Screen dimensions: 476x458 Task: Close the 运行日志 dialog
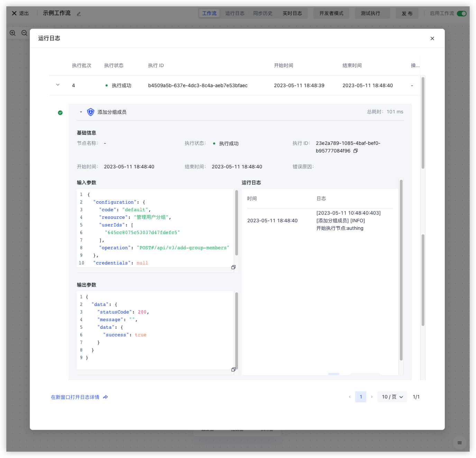pyautogui.click(x=432, y=38)
